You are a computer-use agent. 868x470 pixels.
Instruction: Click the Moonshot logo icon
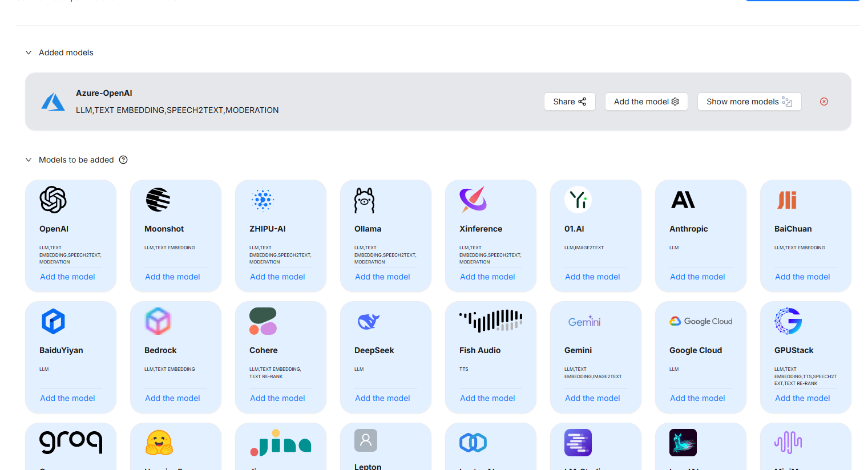158,200
